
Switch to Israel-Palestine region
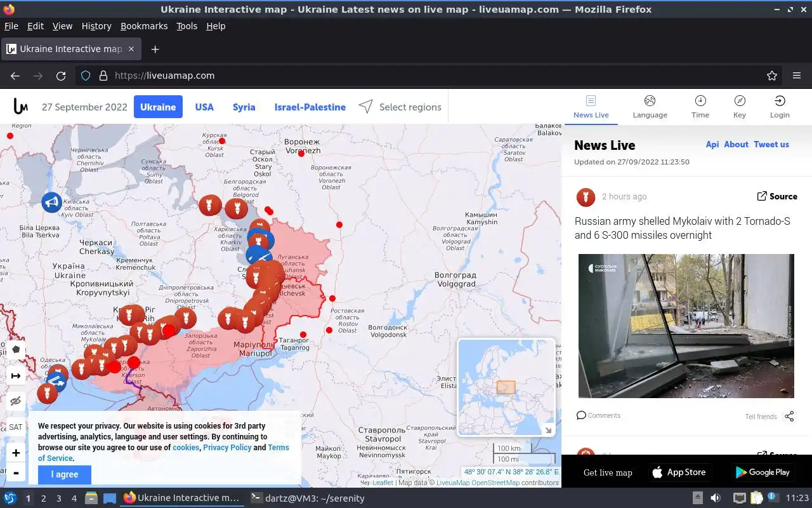(x=310, y=107)
